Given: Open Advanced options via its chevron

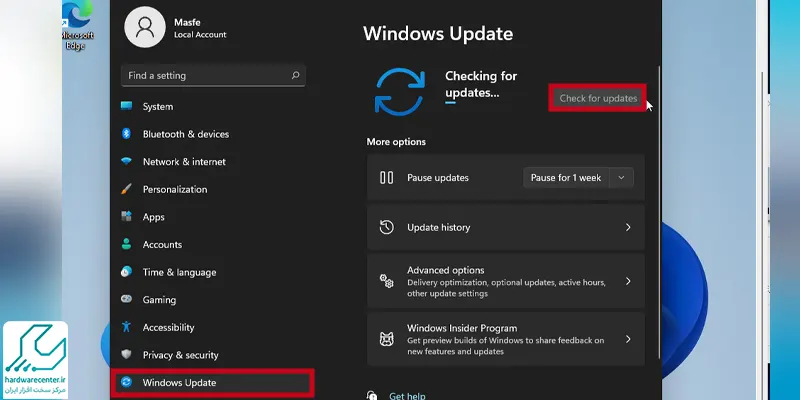Looking at the screenshot, I should tap(628, 281).
